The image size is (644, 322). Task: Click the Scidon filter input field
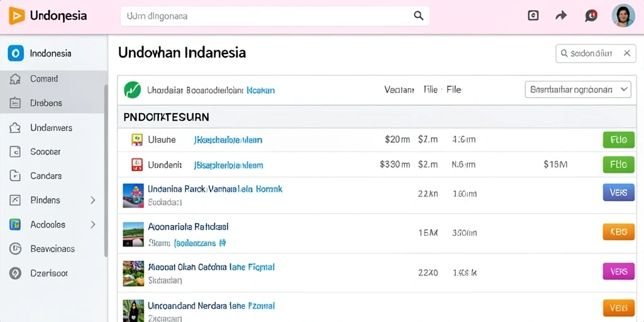tap(596, 53)
